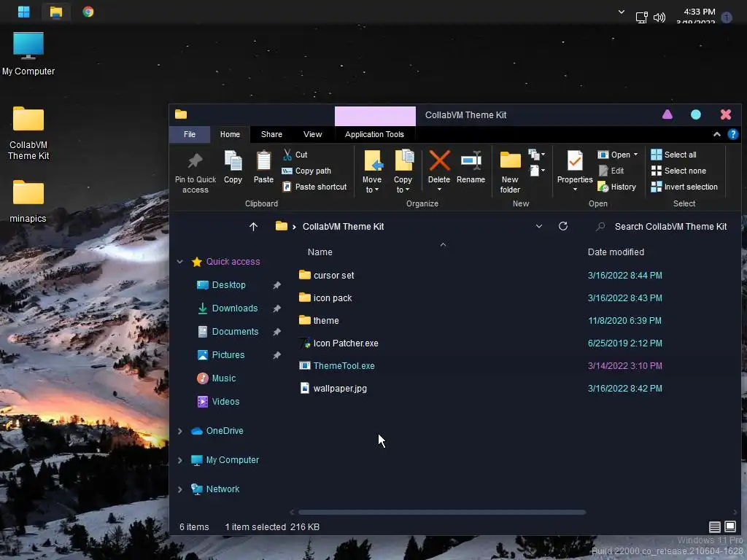Show hidden system tray icons
The height and width of the screenshot is (560, 747).
tap(622, 12)
